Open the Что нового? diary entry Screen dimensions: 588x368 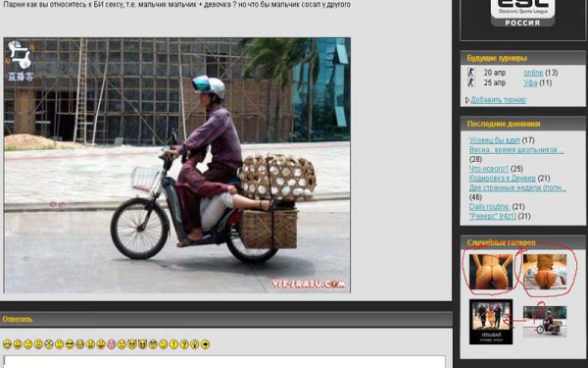(x=489, y=169)
